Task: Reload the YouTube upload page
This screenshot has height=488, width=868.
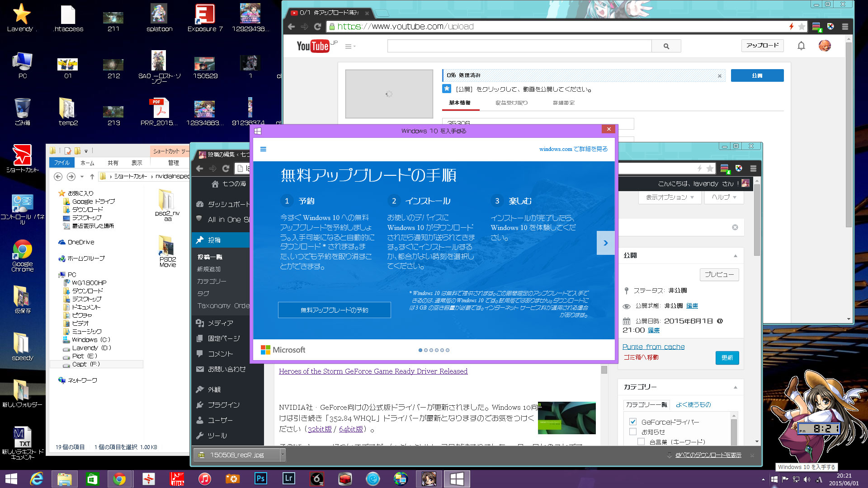Action: pos(317,27)
